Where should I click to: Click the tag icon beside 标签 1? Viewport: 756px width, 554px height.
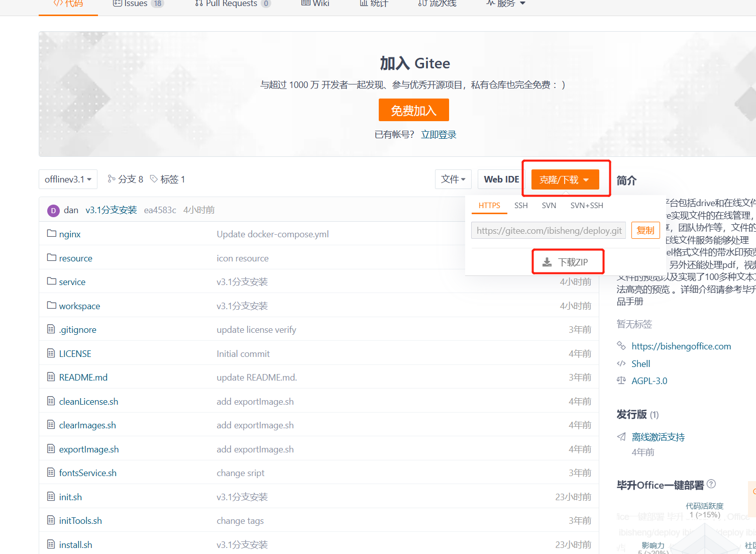(154, 179)
